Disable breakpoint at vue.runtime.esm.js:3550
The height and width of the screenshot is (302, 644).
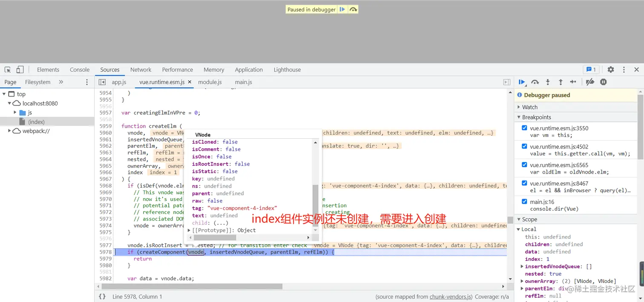pos(524,128)
